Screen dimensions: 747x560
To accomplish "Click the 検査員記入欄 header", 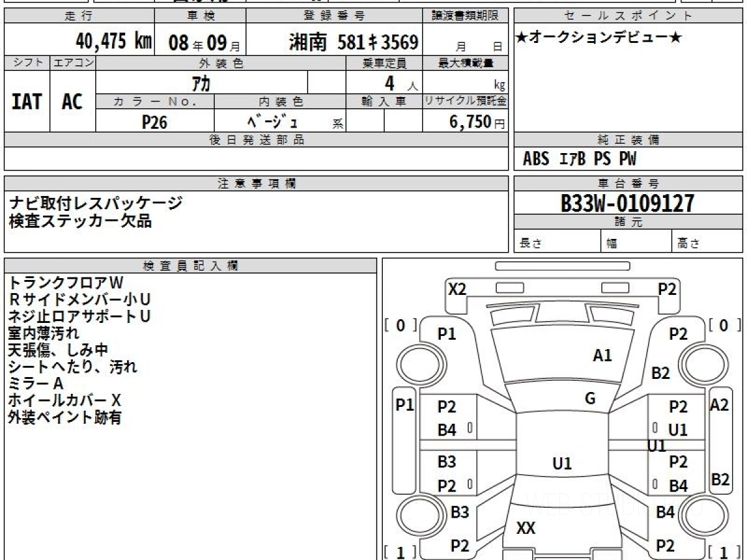I will [x=190, y=266].
